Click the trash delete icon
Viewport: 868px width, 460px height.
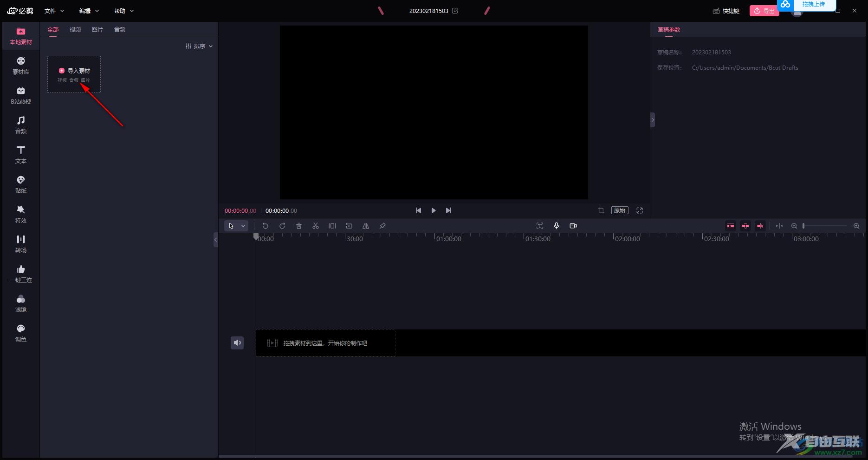(x=299, y=226)
